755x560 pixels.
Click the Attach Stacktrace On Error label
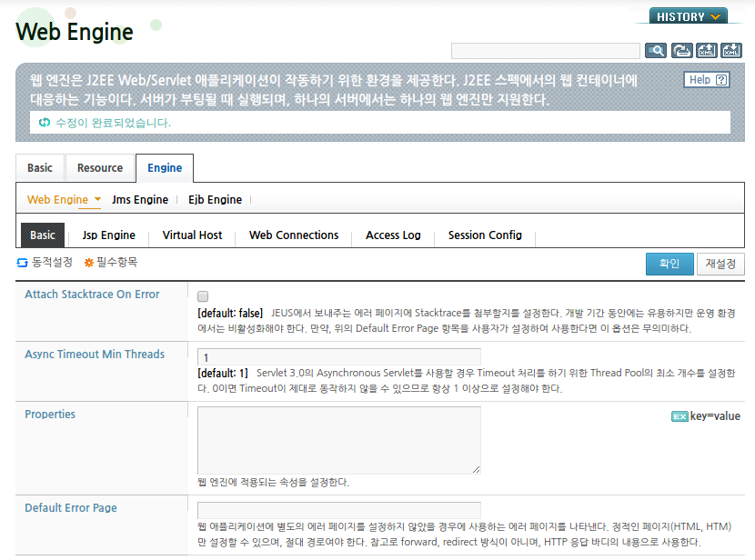(92, 295)
